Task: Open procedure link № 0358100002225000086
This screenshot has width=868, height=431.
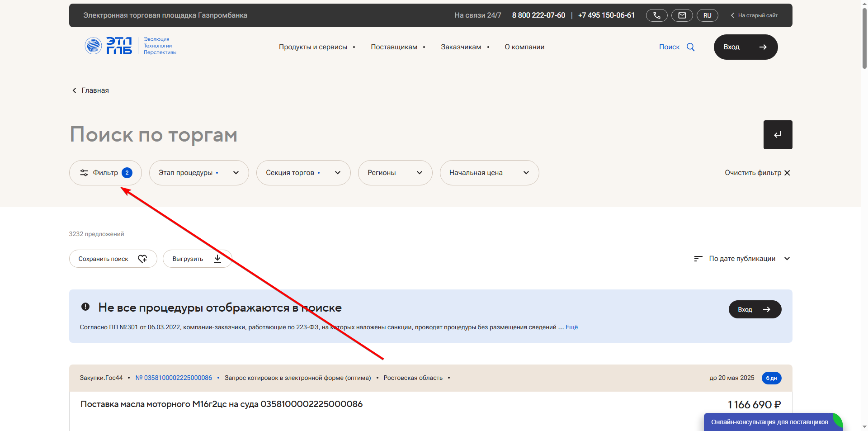Action: (174, 378)
